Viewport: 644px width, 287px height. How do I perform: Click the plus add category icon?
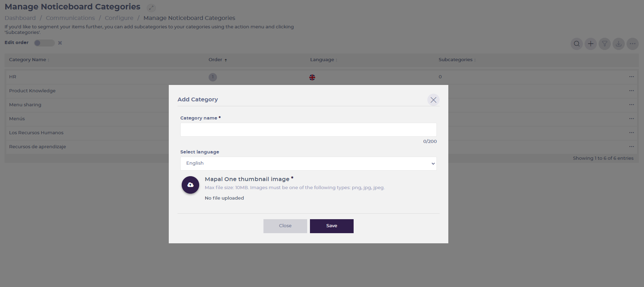(x=591, y=44)
